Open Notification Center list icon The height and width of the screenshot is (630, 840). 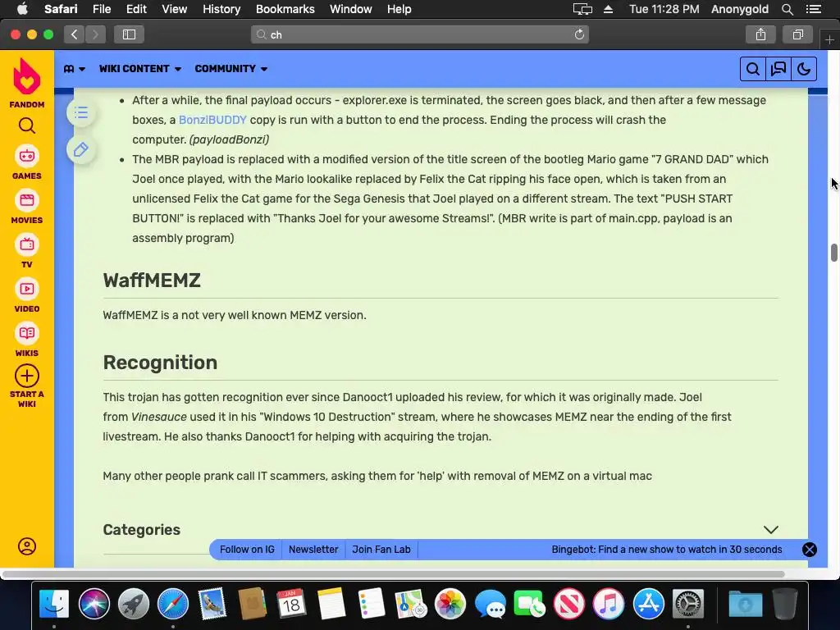click(x=814, y=9)
